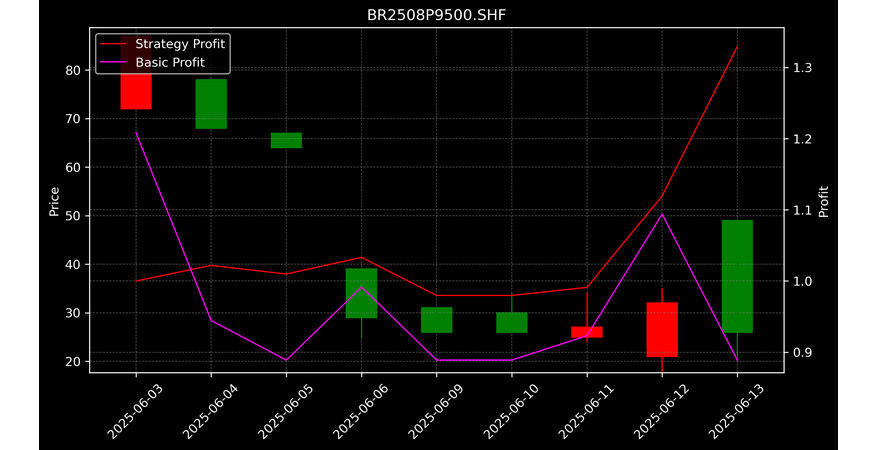The image size is (878, 450).
Task: Click the Price axis label
Action: 54,201
